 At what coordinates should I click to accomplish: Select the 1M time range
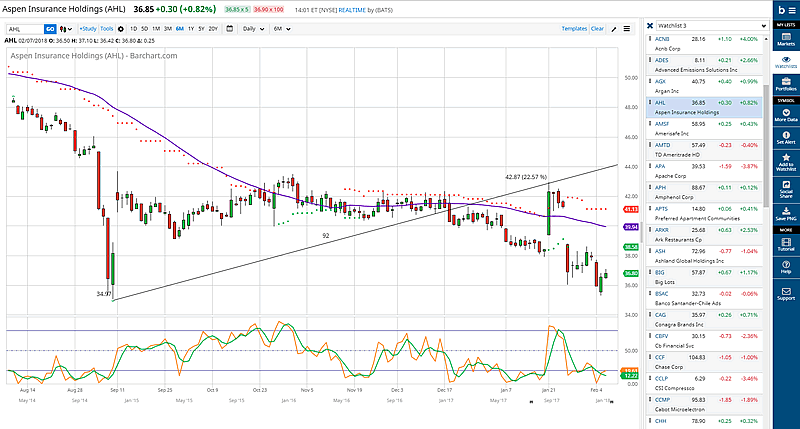pos(156,29)
